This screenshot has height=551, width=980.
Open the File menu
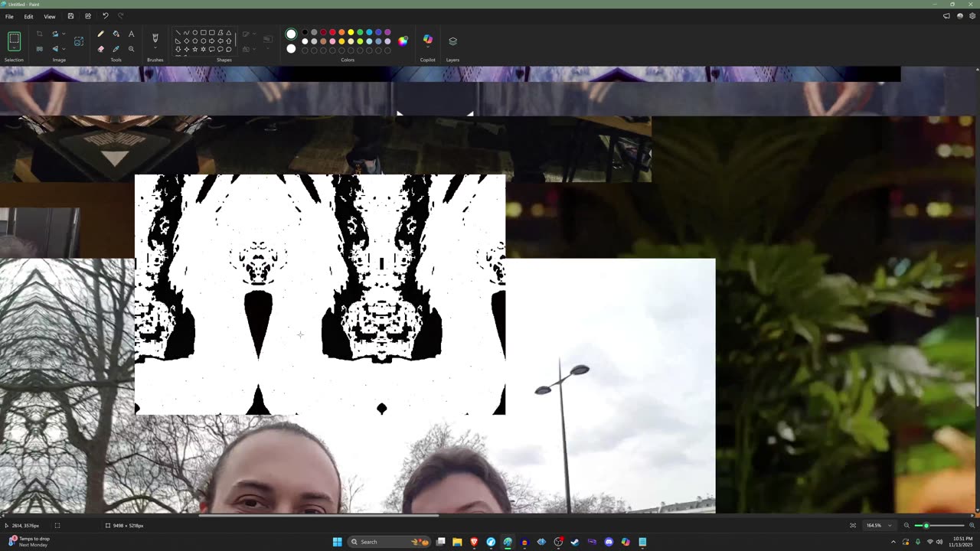[x=9, y=16]
